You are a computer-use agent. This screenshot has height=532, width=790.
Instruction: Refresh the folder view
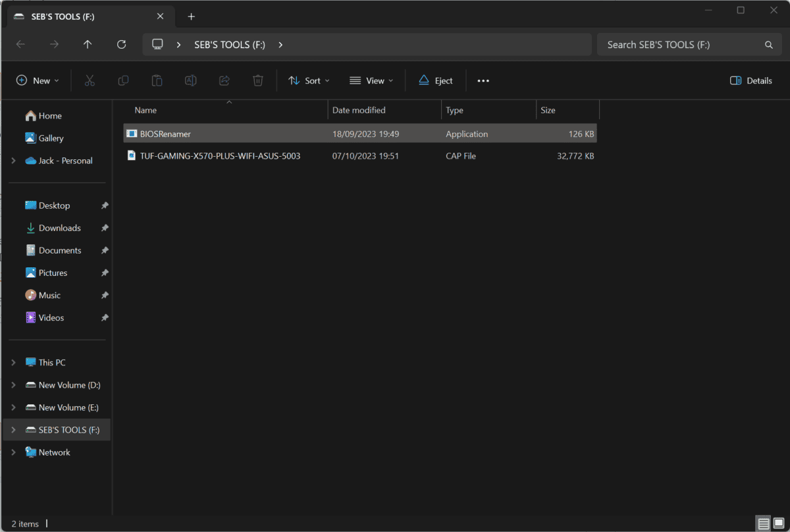121,44
